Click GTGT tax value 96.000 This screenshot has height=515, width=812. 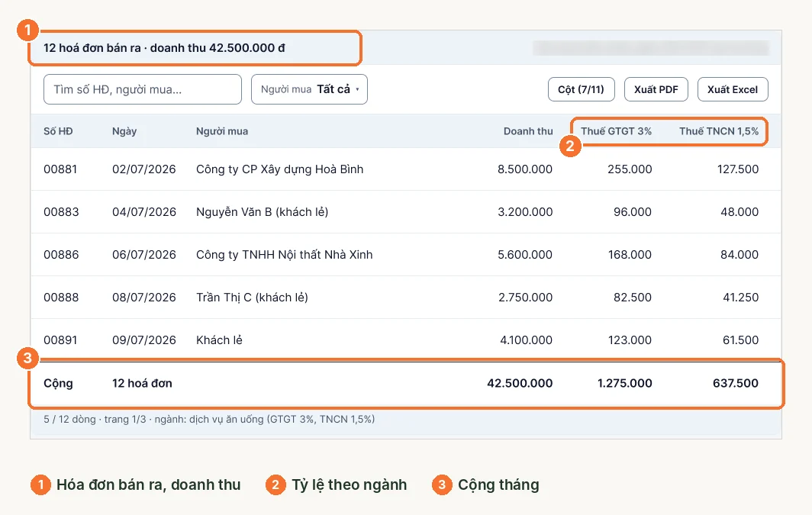(x=633, y=211)
